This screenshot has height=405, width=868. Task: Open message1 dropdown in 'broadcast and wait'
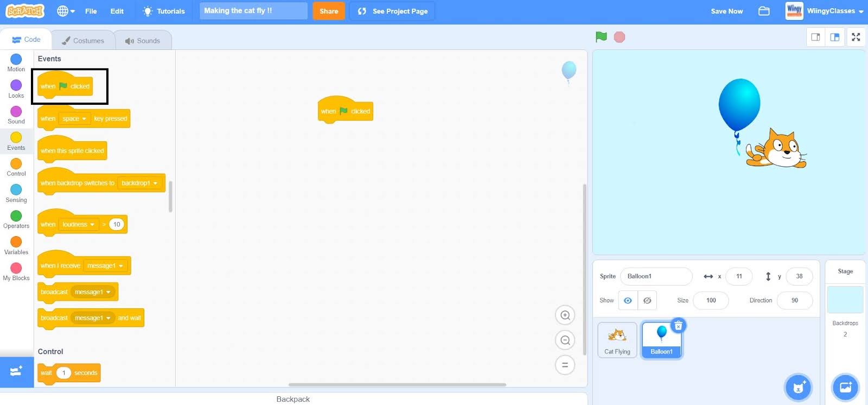pyautogui.click(x=93, y=318)
